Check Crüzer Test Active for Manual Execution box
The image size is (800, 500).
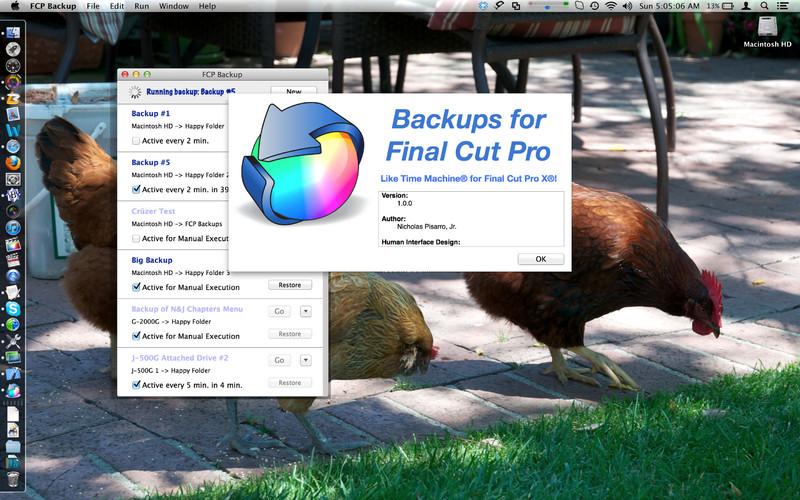pyautogui.click(x=136, y=238)
